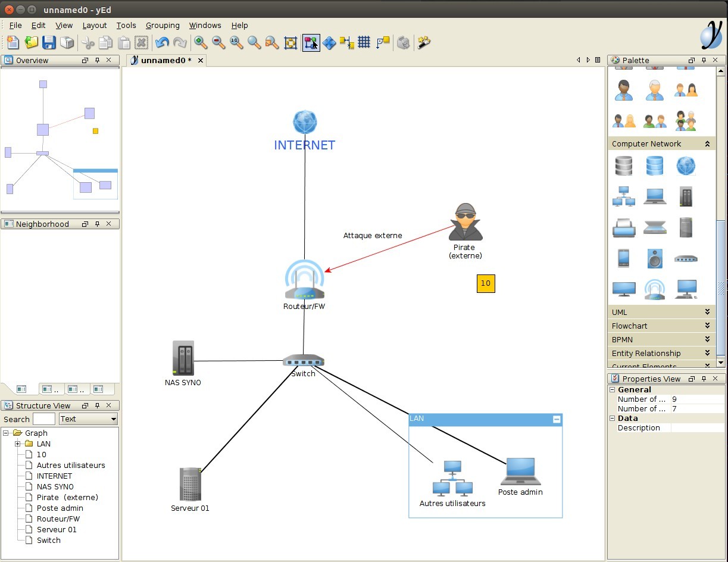Open the Text search type dropdown
728x562 pixels.
(88, 419)
